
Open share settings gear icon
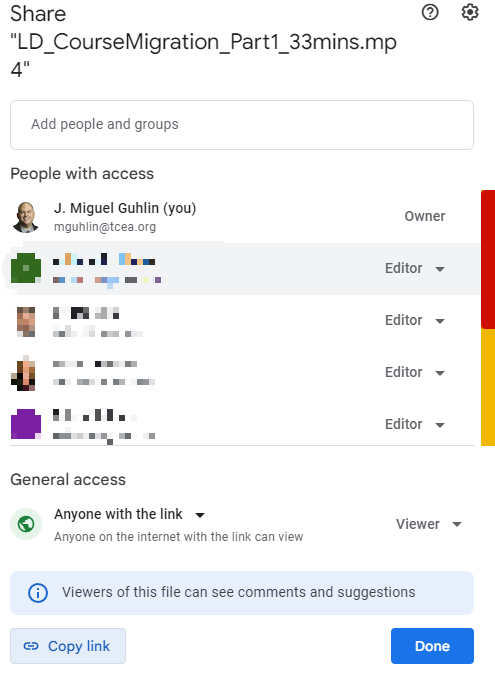coord(470,12)
